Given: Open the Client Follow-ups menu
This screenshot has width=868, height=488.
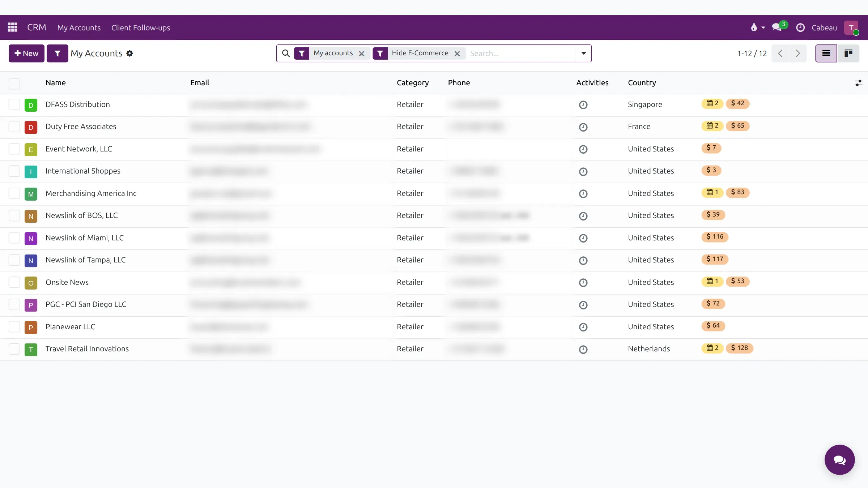Looking at the screenshot, I should point(141,28).
